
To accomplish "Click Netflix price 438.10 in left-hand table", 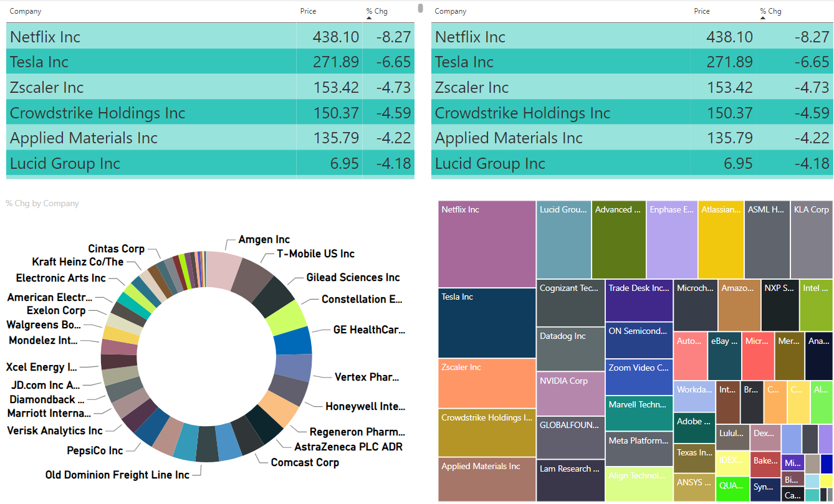I will [x=336, y=37].
